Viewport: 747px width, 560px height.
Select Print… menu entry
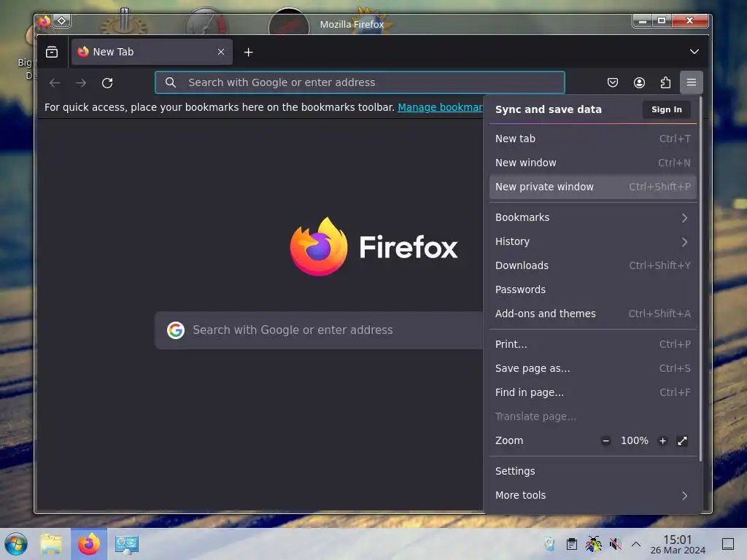click(x=592, y=344)
